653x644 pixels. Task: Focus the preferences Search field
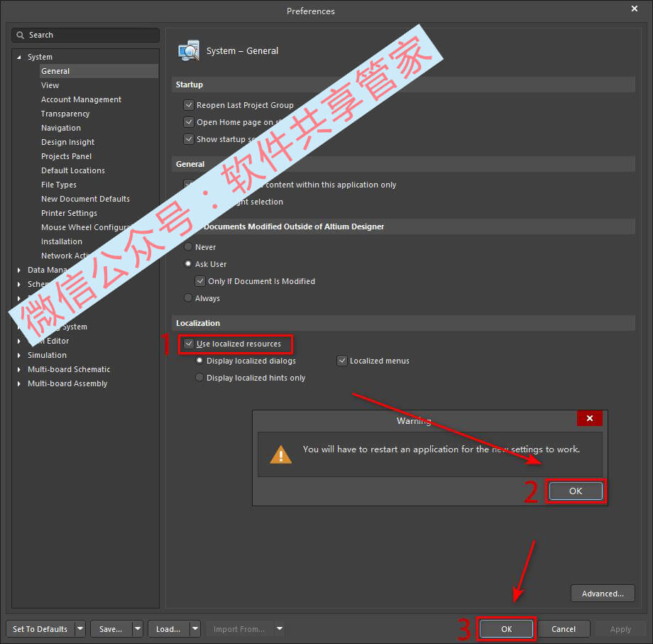point(86,35)
